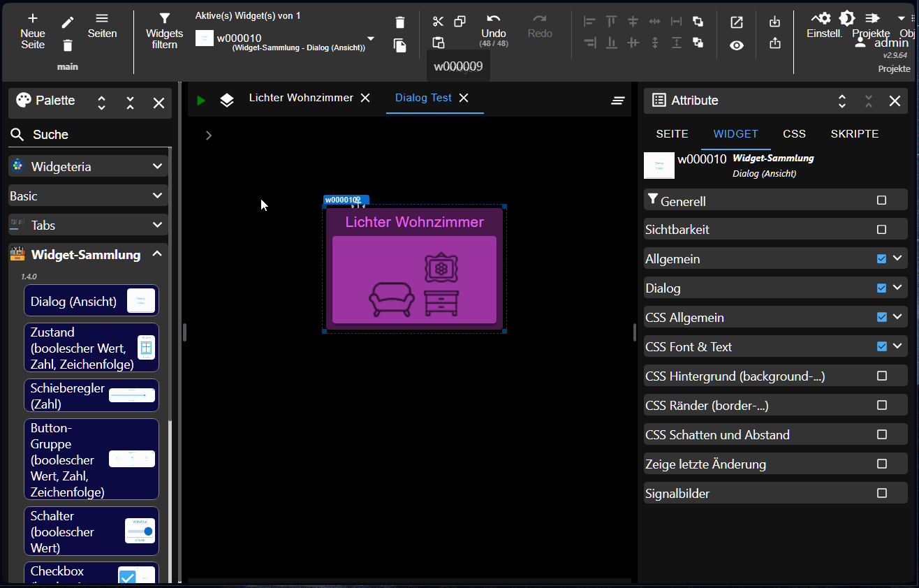Delete the page via the trash icon under the pencil
Image resolution: width=919 pixels, height=588 pixels.
tap(68, 45)
